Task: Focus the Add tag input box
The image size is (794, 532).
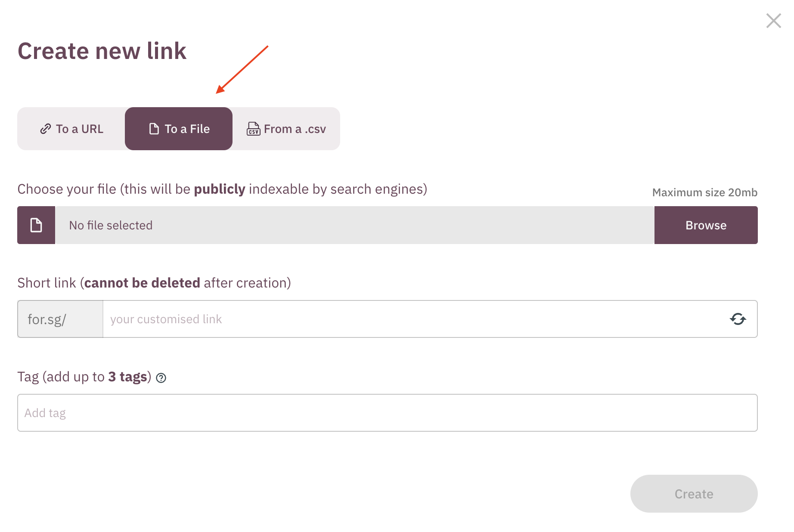Action: pos(387,413)
